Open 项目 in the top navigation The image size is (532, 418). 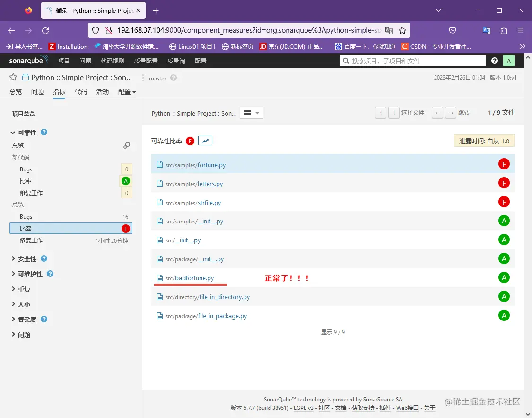coord(64,61)
